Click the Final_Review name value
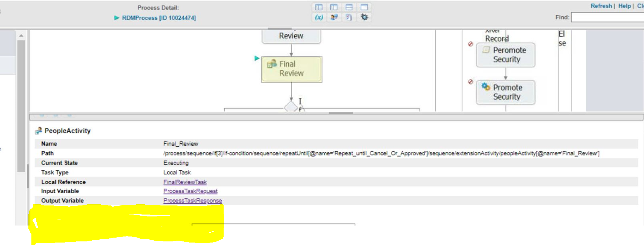The height and width of the screenshot is (252, 644). click(181, 144)
